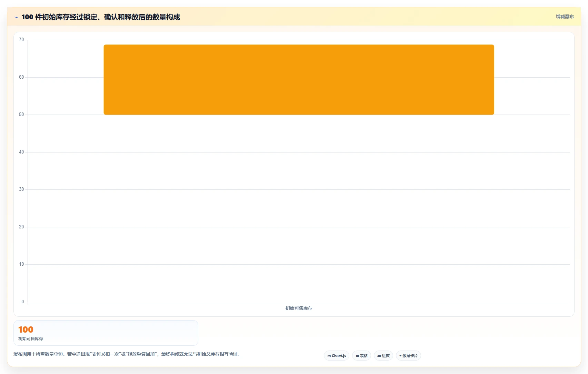This screenshot has height=374, width=588.
Task: Click the chart title starting with 100 件初始库存
Action: (x=101, y=17)
